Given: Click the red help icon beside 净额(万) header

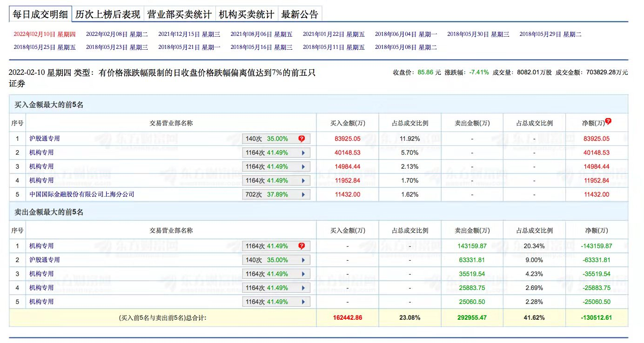Looking at the screenshot, I should click(x=608, y=121).
